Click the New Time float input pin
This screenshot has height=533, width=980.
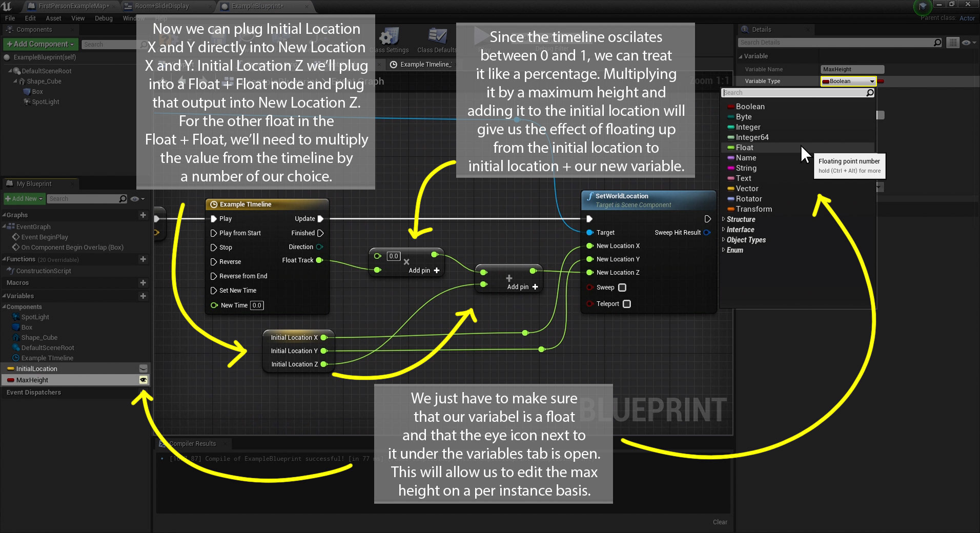214,305
